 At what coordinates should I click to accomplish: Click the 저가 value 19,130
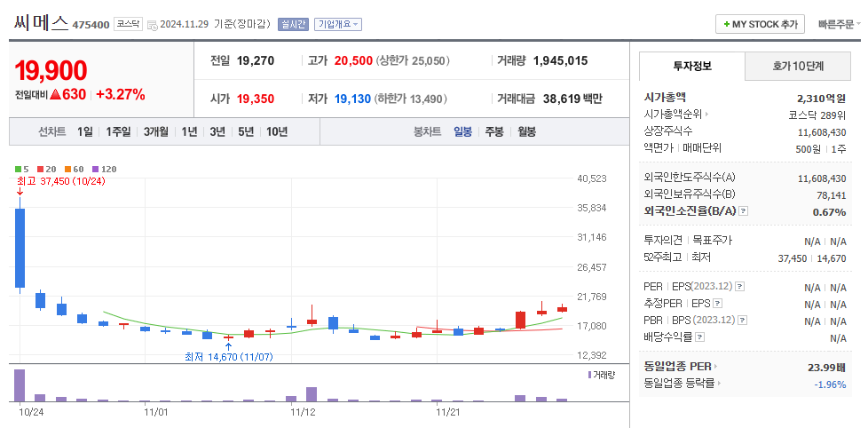[353, 99]
